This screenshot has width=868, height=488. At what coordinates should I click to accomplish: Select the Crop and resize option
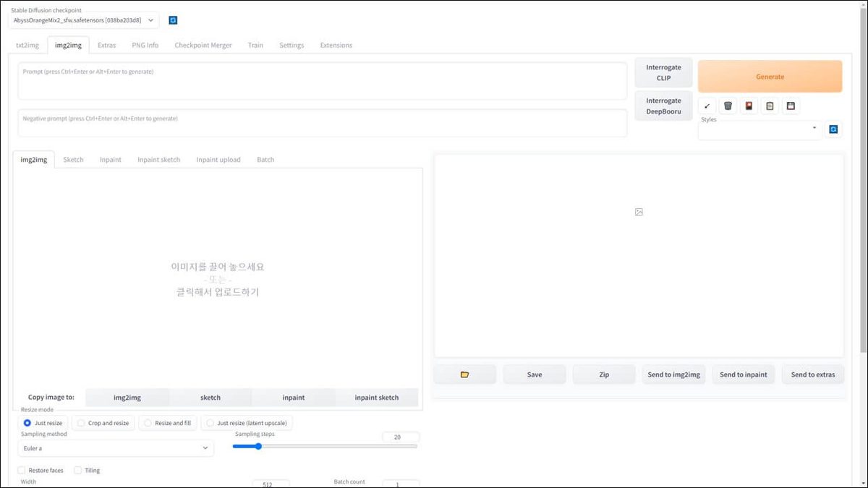103,423
